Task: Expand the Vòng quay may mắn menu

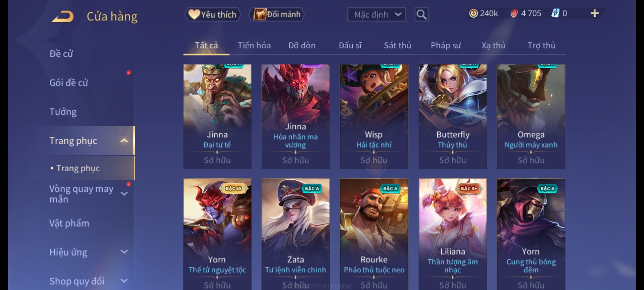Action: [x=124, y=194]
